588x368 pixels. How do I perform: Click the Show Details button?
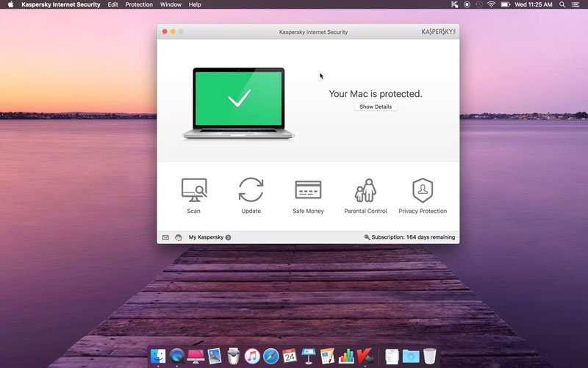pos(376,107)
